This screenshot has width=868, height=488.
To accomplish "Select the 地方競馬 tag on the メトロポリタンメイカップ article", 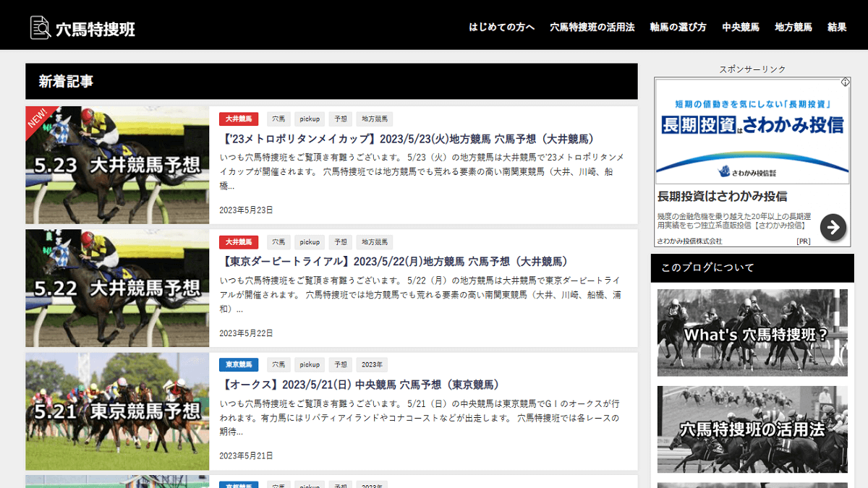I will click(x=375, y=119).
